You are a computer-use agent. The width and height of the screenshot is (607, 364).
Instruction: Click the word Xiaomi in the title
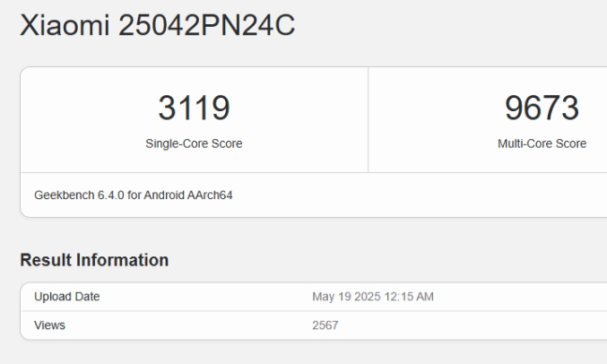point(65,25)
